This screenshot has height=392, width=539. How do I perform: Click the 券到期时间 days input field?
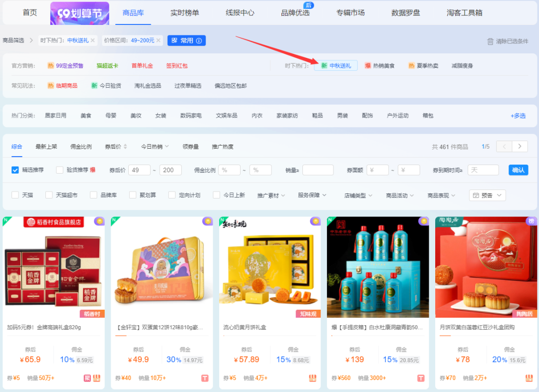click(x=483, y=170)
